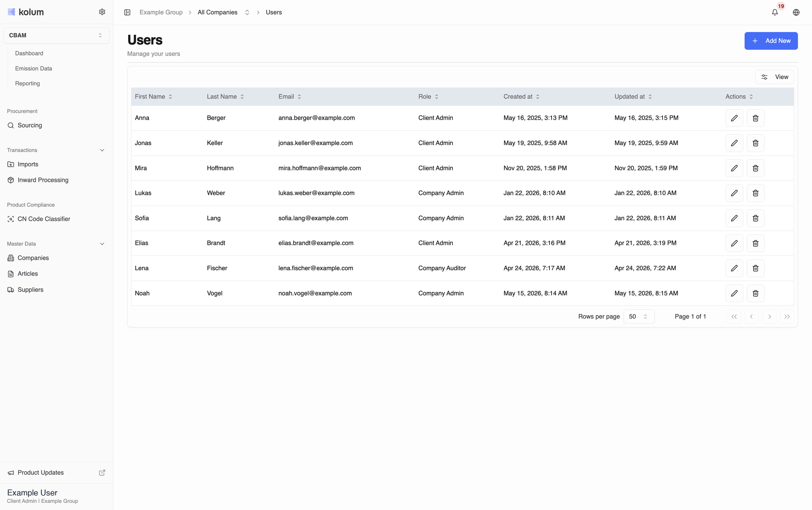Open Product Updates external link icon

(102, 473)
